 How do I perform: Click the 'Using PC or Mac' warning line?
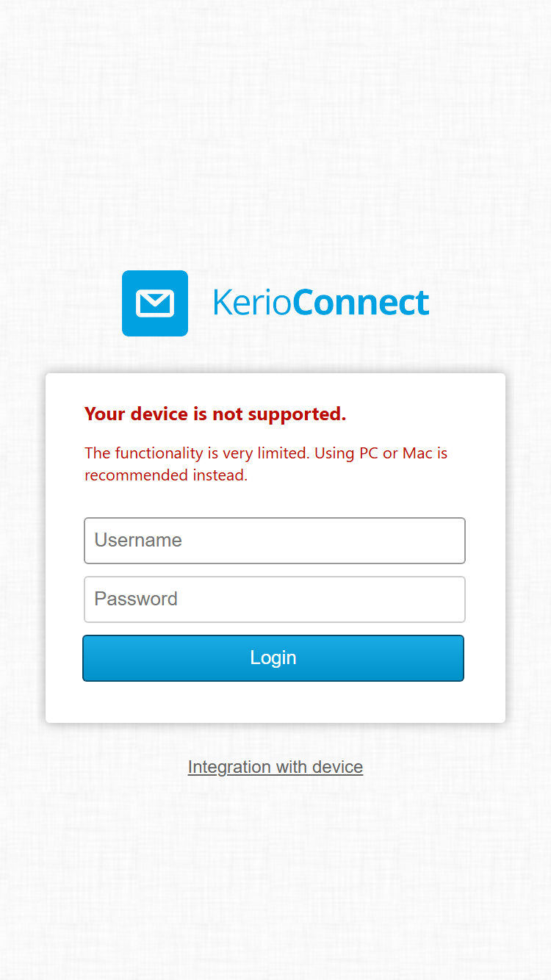(x=374, y=453)
